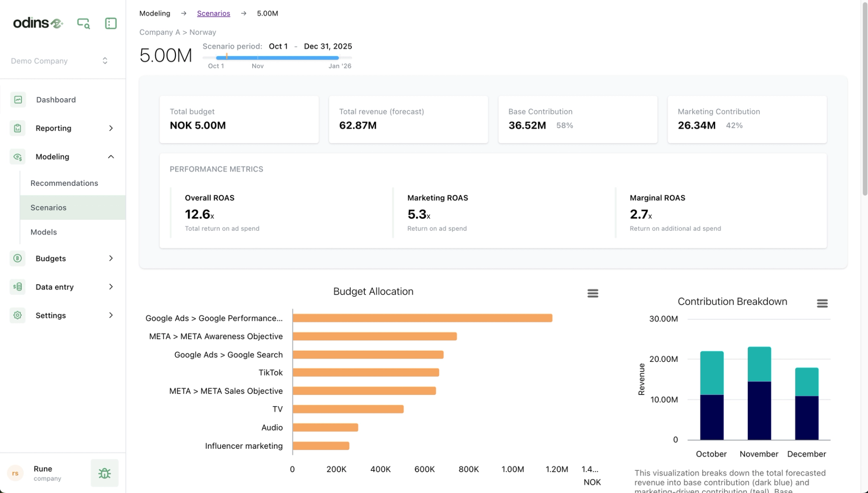
Task: Click the Dashboard icon in sidebar
Action: 18,100
